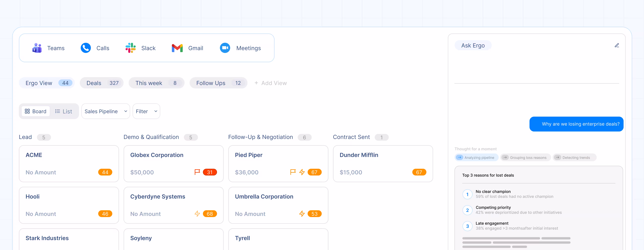Screen dimensions: 644x250
Task: Click the numbered circle 3 for Late engagement
Action: (x=468, y=226)
